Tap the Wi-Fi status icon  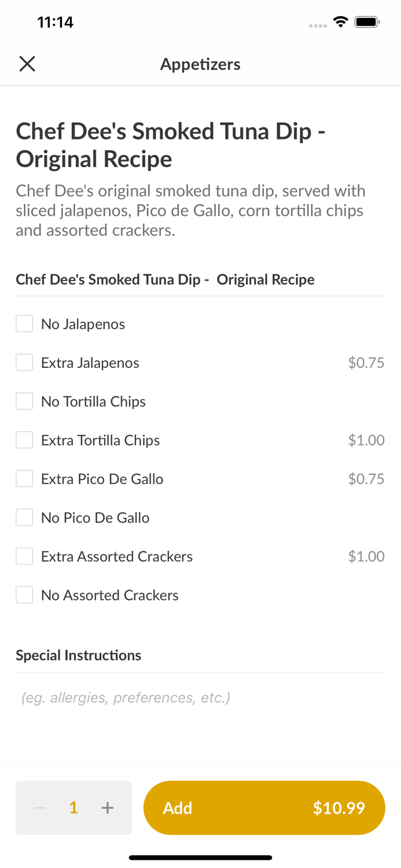[340, 23]
